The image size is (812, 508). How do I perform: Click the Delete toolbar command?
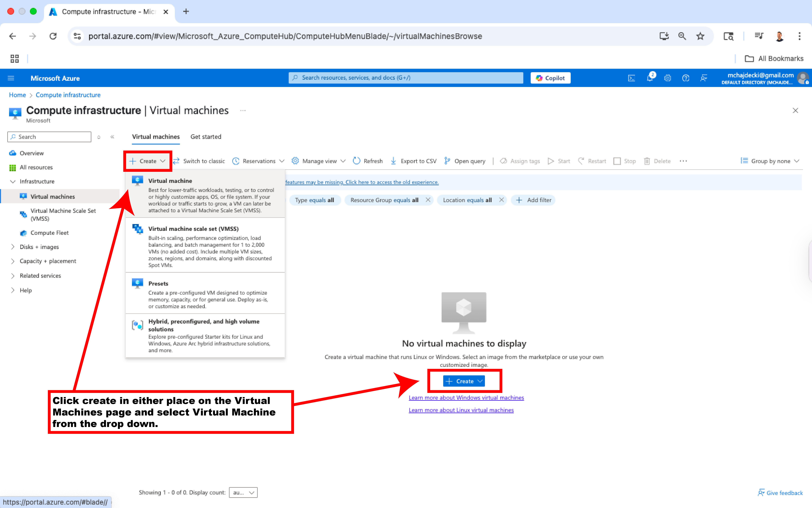pyautogui.click(x=657, y=161)
